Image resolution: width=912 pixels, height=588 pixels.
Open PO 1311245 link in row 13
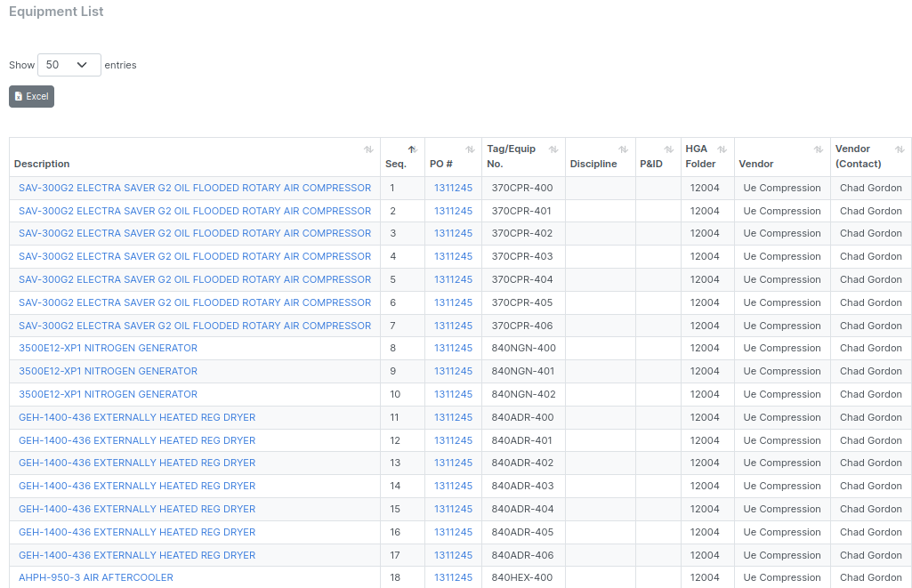(453, 463)
